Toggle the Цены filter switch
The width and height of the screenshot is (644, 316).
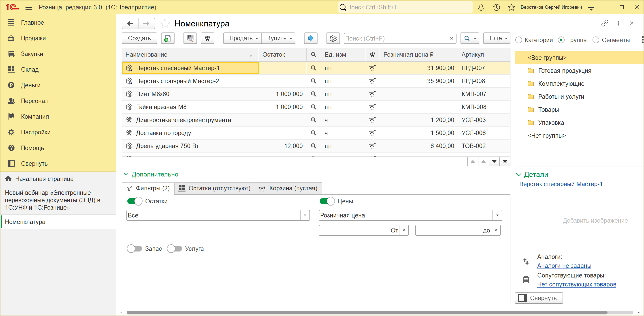pyautogui.click(x=327, y=201)
